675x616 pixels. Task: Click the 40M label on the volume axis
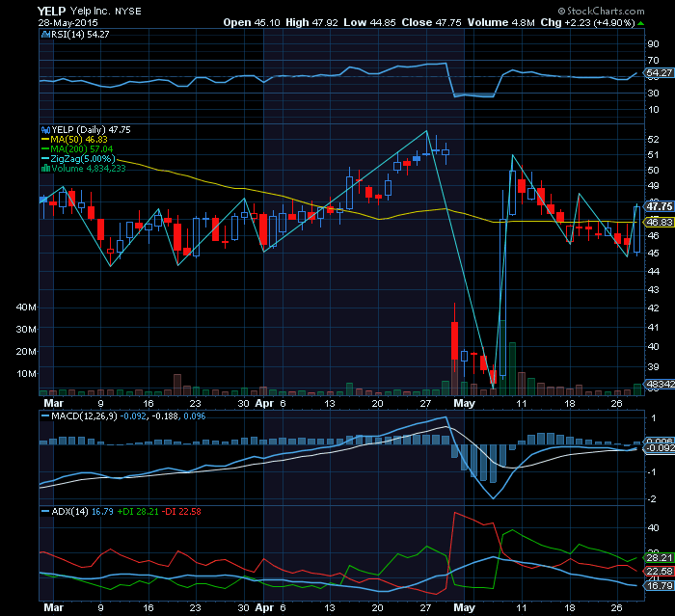[x=26, y=307]
